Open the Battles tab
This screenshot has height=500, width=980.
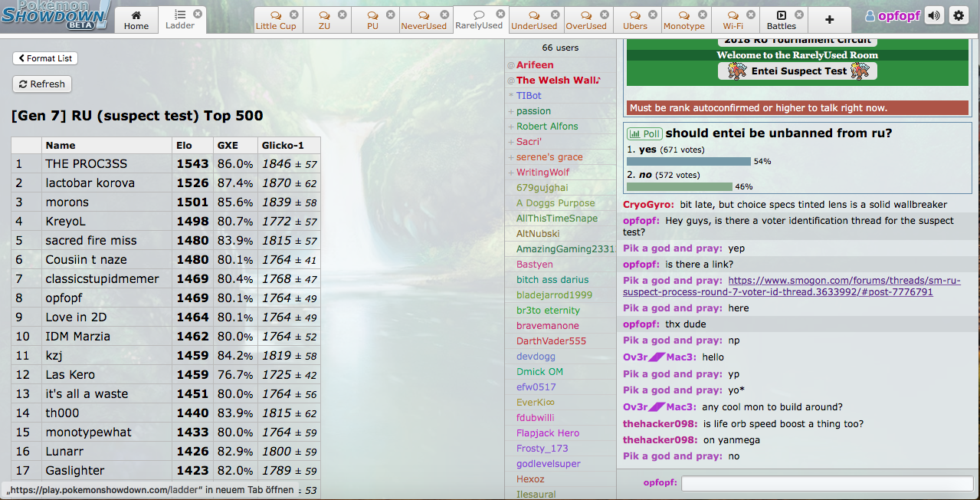coord(782,20)
